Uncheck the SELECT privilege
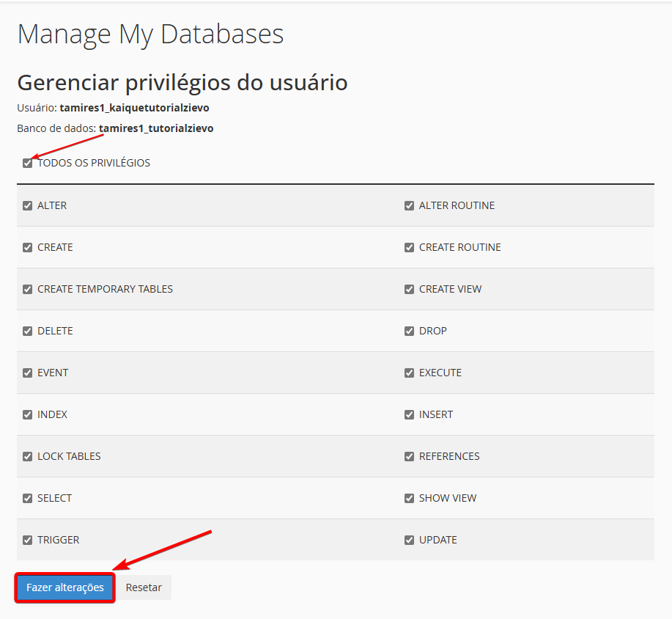This screenshot has height=619, width=672. click(x=27, y=499)
